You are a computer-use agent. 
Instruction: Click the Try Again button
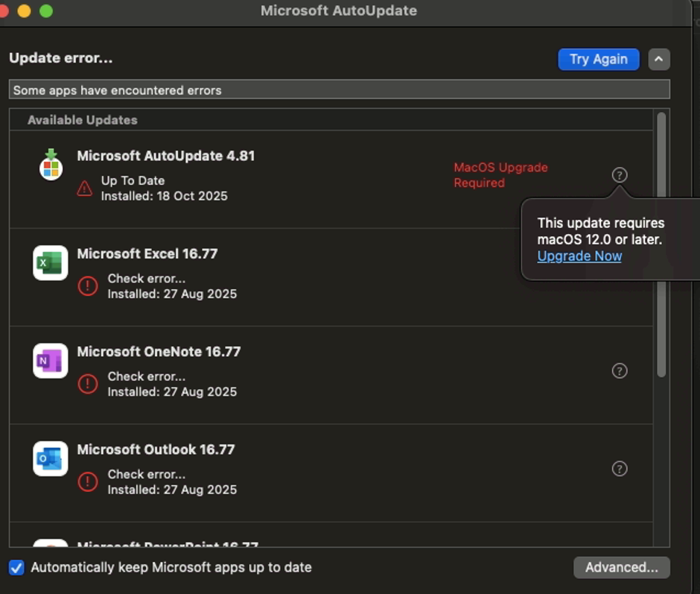point(598,59)
